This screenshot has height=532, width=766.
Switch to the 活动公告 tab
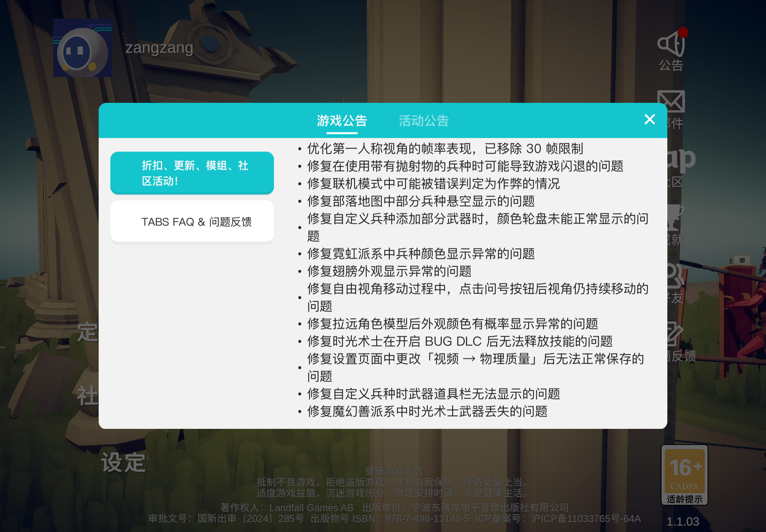tap(423, 121)
